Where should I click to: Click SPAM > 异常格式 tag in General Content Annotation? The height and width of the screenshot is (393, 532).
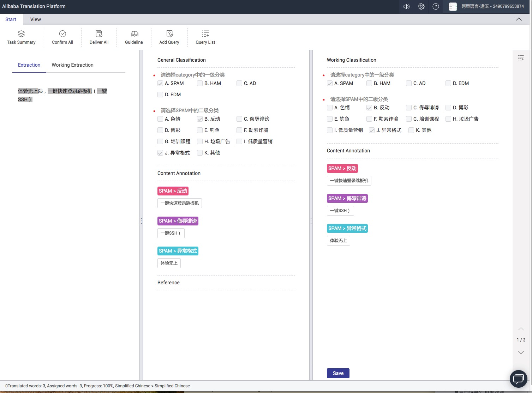(178, 251)
